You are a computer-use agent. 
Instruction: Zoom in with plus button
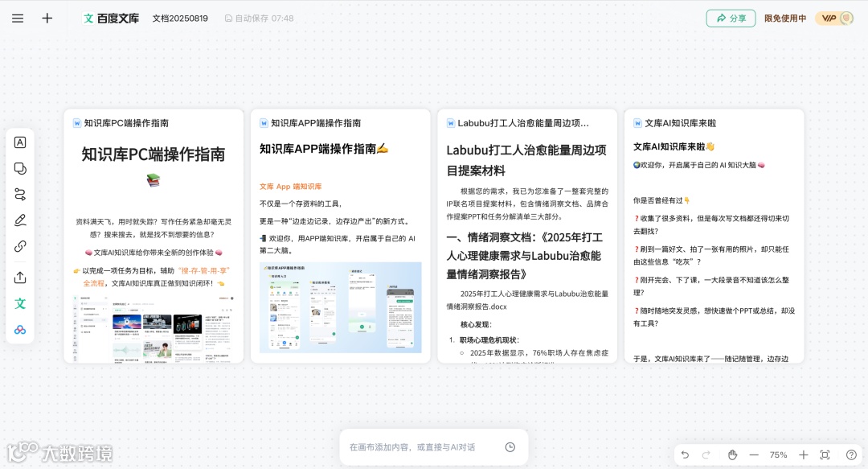(x=803, y=455)
